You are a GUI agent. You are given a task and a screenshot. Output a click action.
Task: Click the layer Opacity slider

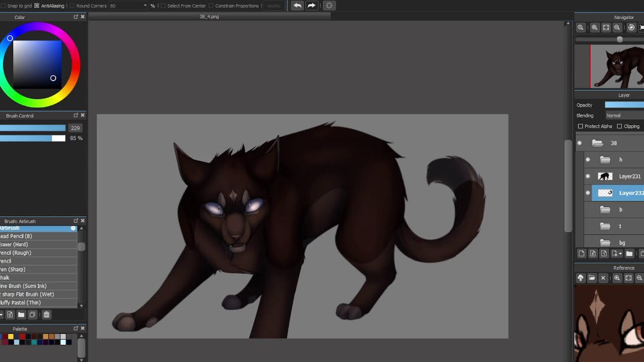click(624, 105)
